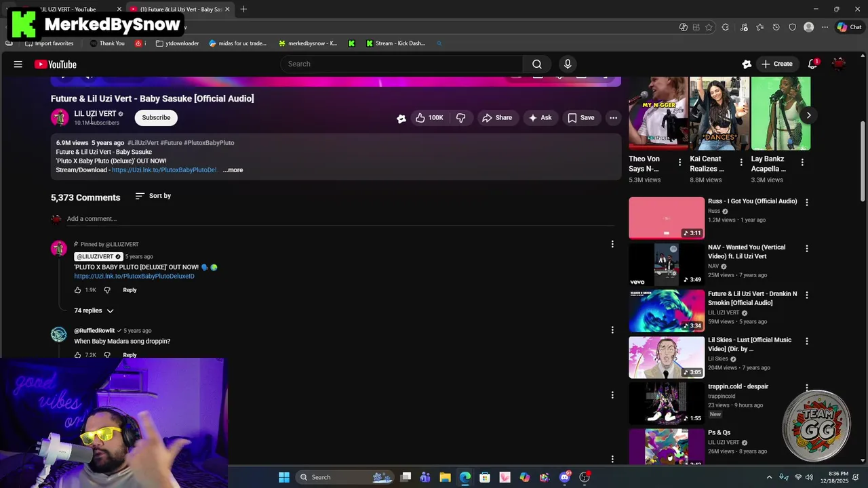Open options menu for pinned comment
868x488 pixels.
[x=612, y=244]
